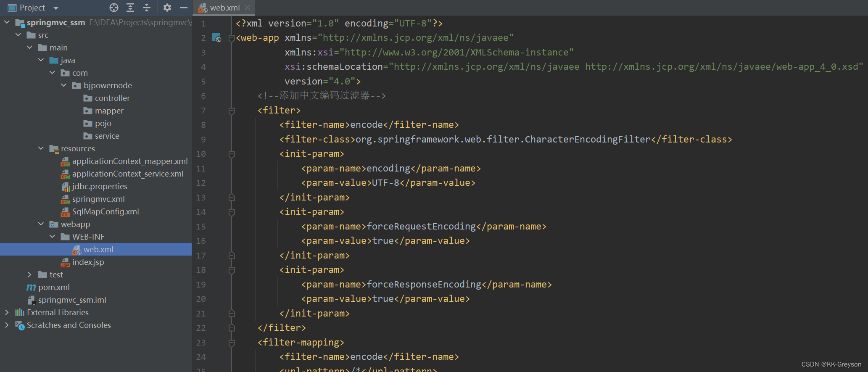Screen dimensions: 868x372
Task: Click CharacterEncodingFilter class name on line 9
Action: [588, 139]
